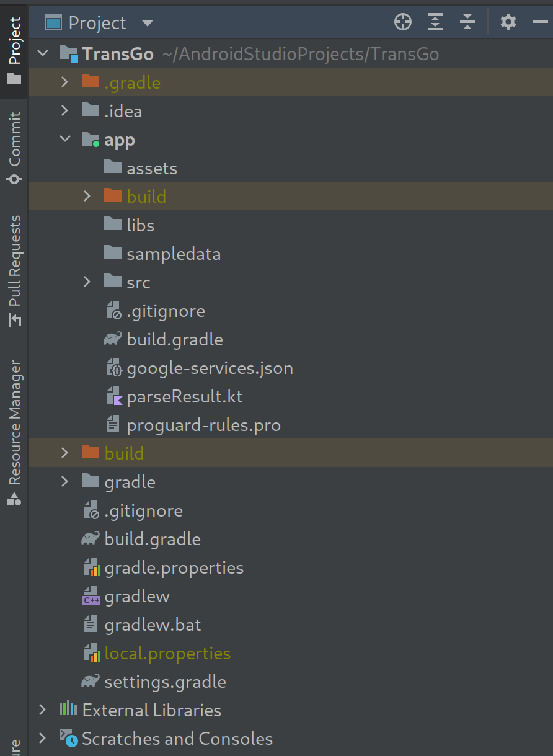Click the assets folder icon
This screenshot has height=756, width=553.
113,167
